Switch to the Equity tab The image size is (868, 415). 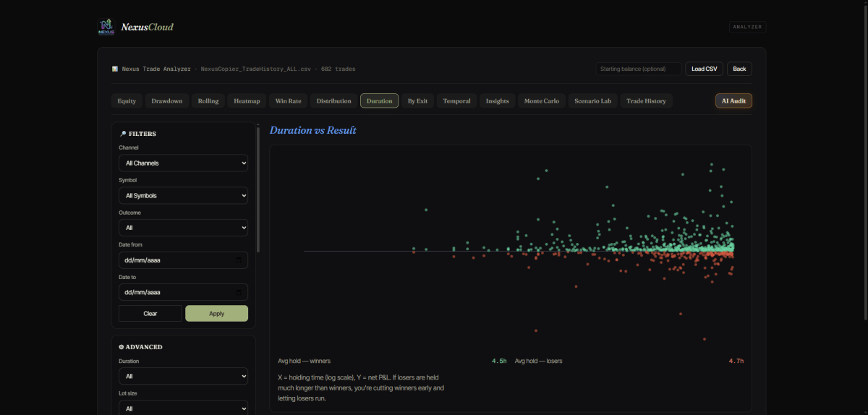click(127, 101)
